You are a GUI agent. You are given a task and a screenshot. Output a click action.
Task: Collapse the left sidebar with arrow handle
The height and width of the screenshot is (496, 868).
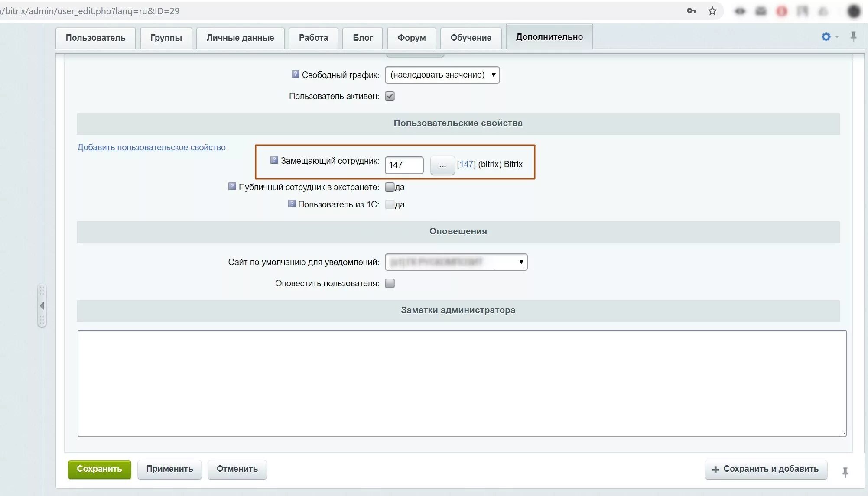42,306
